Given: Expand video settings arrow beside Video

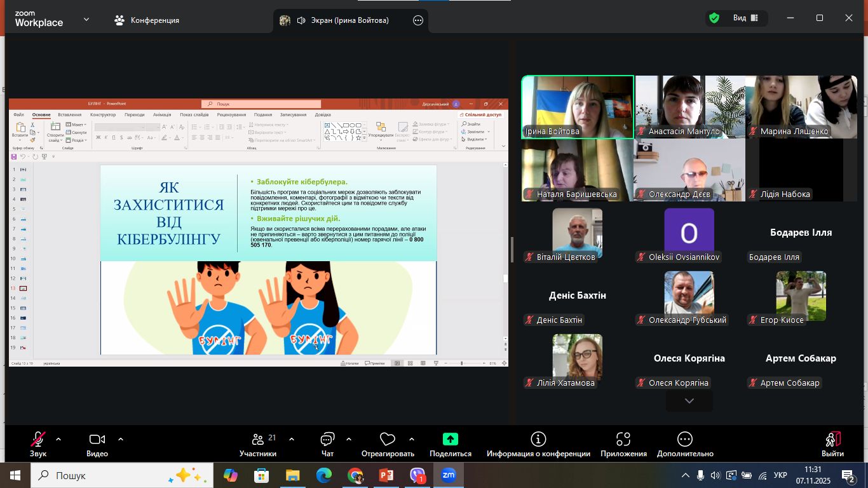Looking at the screenshot, I should point(121,439).
